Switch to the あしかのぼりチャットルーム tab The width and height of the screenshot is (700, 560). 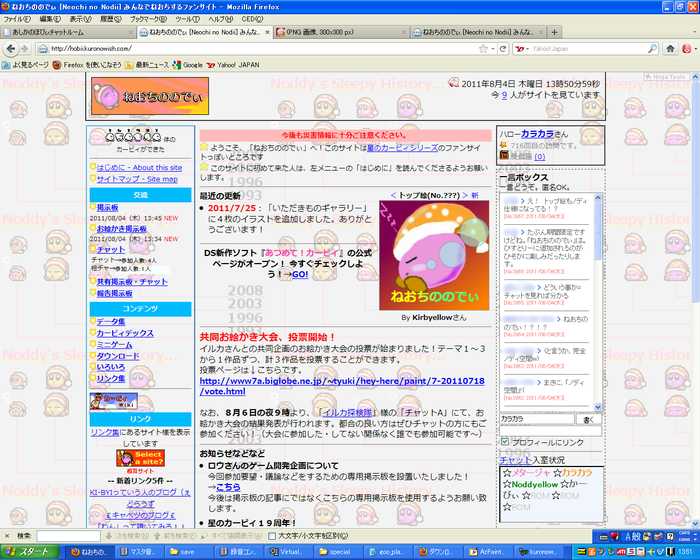68,32
